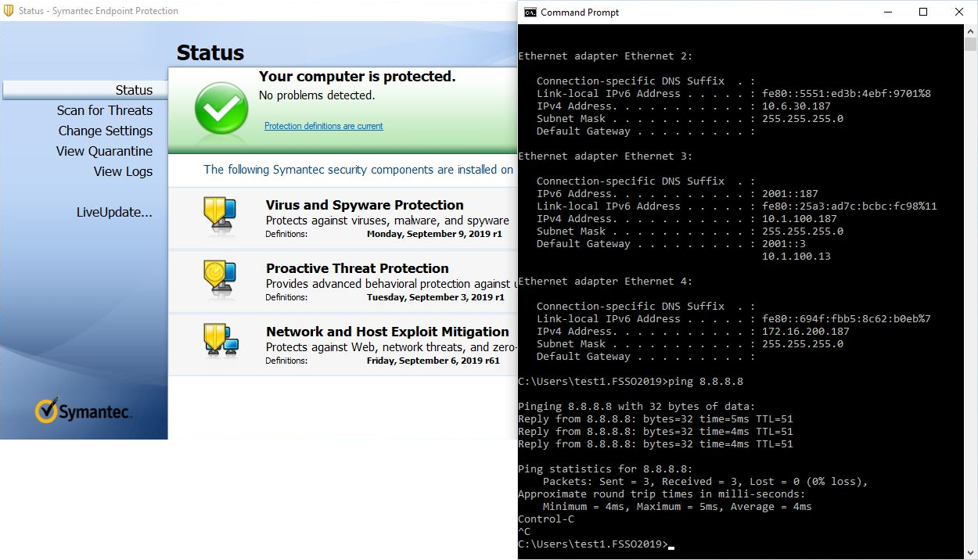Click definitions date Tuesday, September 3, 2019 r1
The image size is (978, 560).
tap(436, 297)
